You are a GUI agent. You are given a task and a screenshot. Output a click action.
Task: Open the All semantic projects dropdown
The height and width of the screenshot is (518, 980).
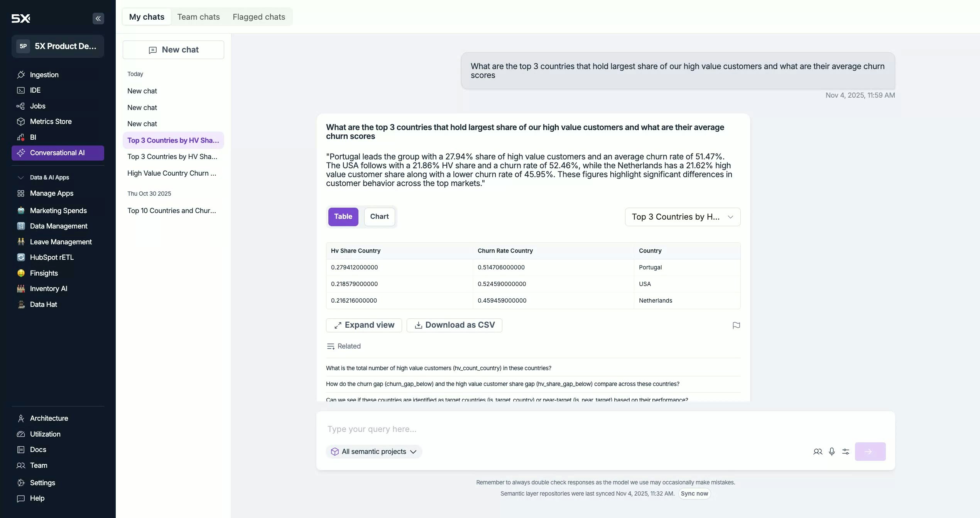[x=373, y=451]
